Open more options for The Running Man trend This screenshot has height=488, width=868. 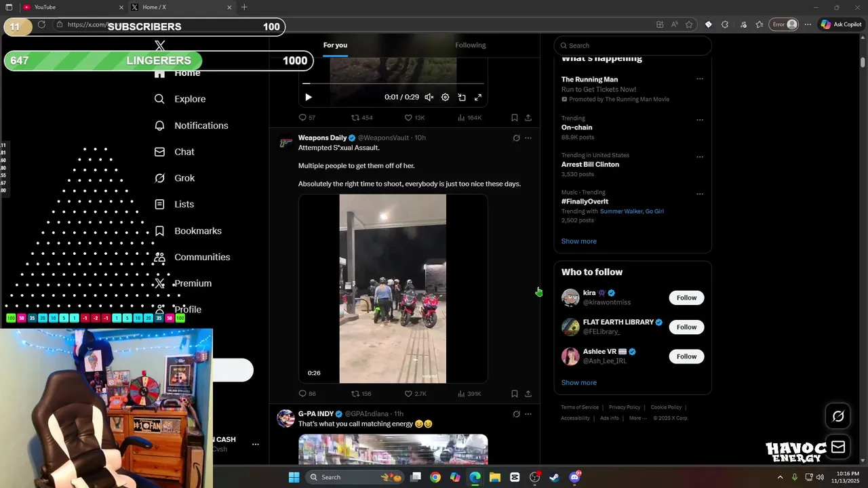point(700,79)
